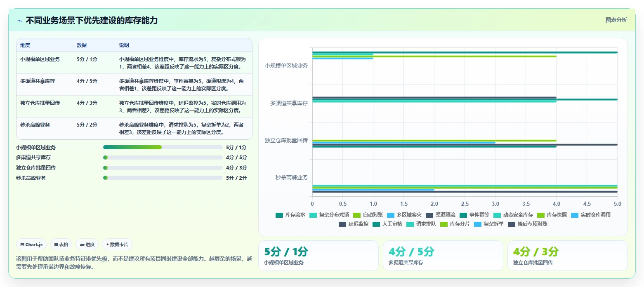Click progress value 4分 / 3分 beside 独立仓库批量回传
Viewport: 644px width, 287px height.
(236, 168)
